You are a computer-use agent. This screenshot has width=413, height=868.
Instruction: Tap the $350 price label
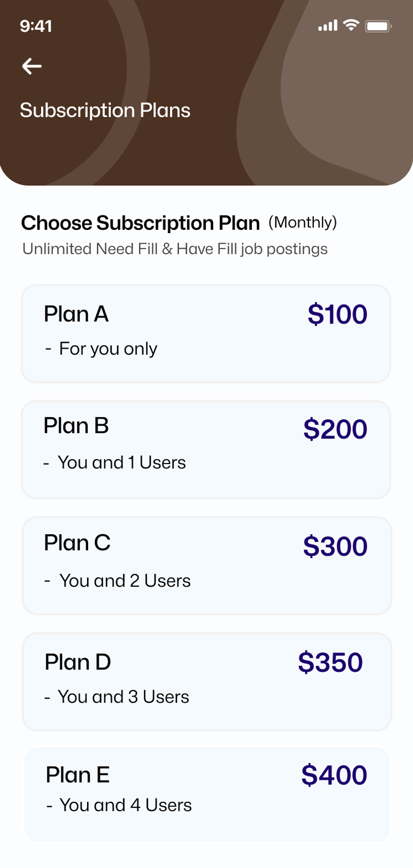click(330, 662)
